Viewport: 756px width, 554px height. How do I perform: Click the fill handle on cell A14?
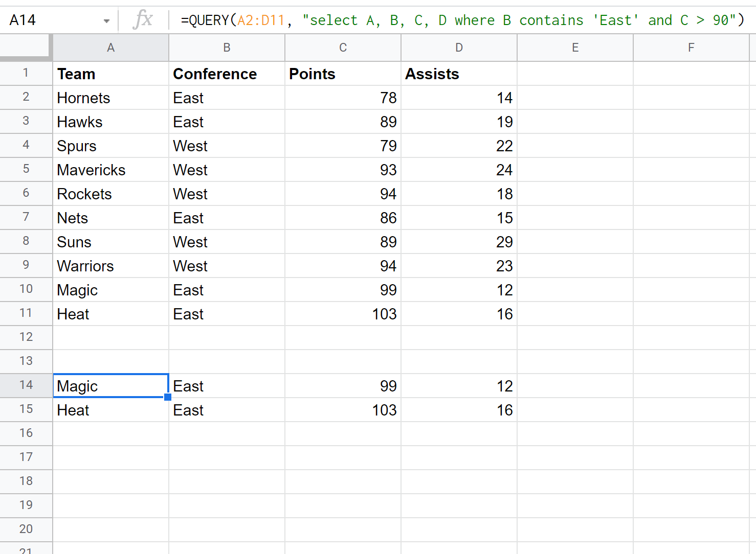pyautogui.click(x=168, y=397)
